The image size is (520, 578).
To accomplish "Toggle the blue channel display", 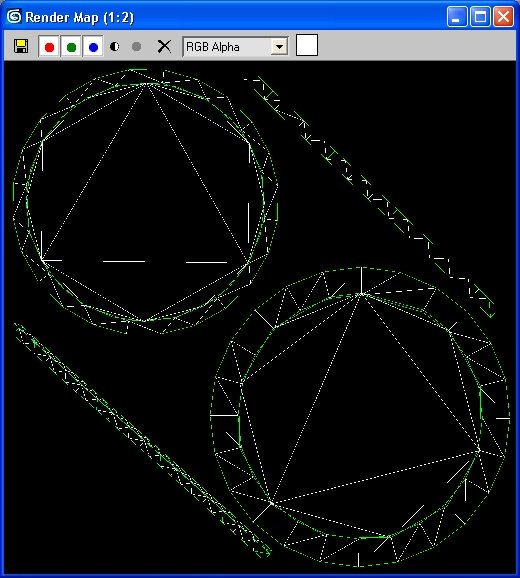I will (x=93, y=47).
